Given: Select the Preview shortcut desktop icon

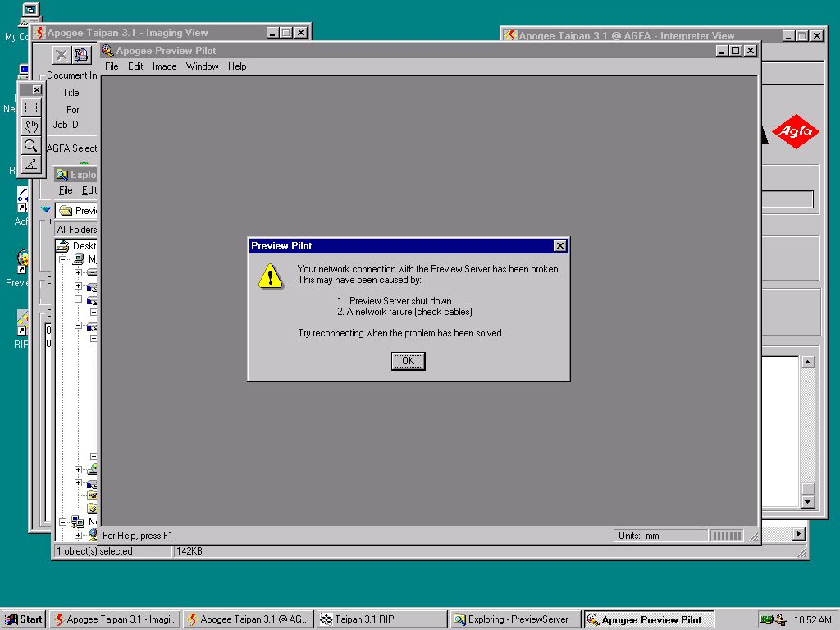Looking at the screenshot, I should click(x=22, y=262).
